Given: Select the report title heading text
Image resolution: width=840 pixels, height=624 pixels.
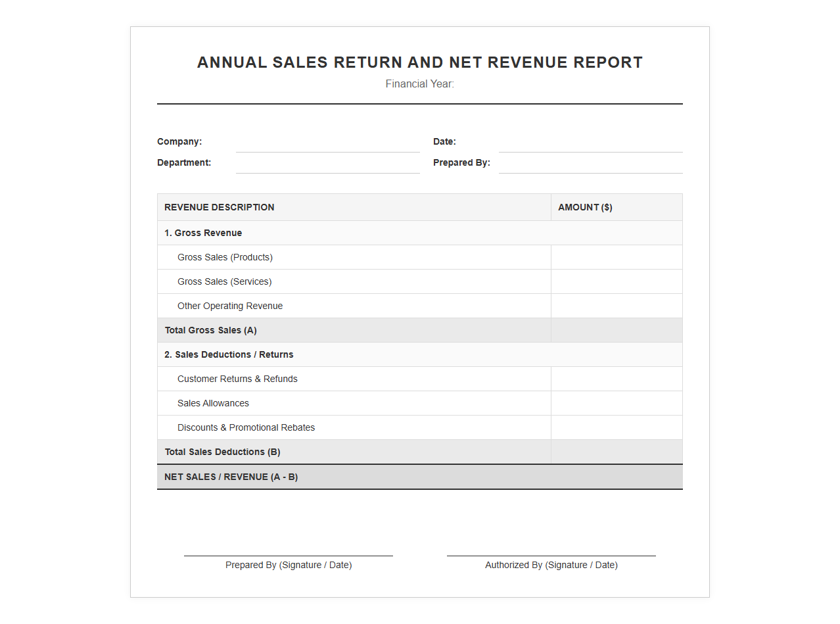Looking at the screenshot, I should (x=420, y=62).
